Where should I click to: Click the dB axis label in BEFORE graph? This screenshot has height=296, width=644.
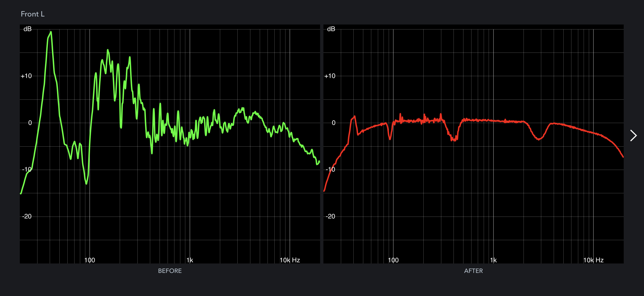tap(28, 29)
